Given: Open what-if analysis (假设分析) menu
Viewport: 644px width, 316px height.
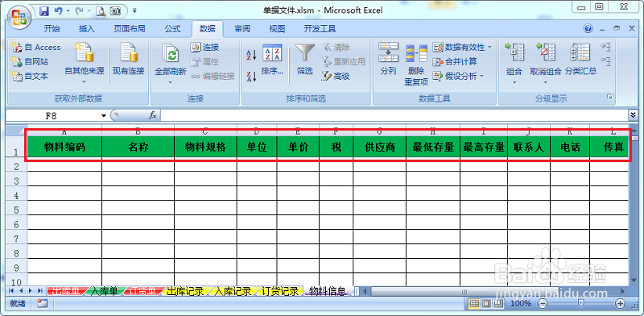Looking at the screenshot, I should pyautogui.click(x=458, y=76).
